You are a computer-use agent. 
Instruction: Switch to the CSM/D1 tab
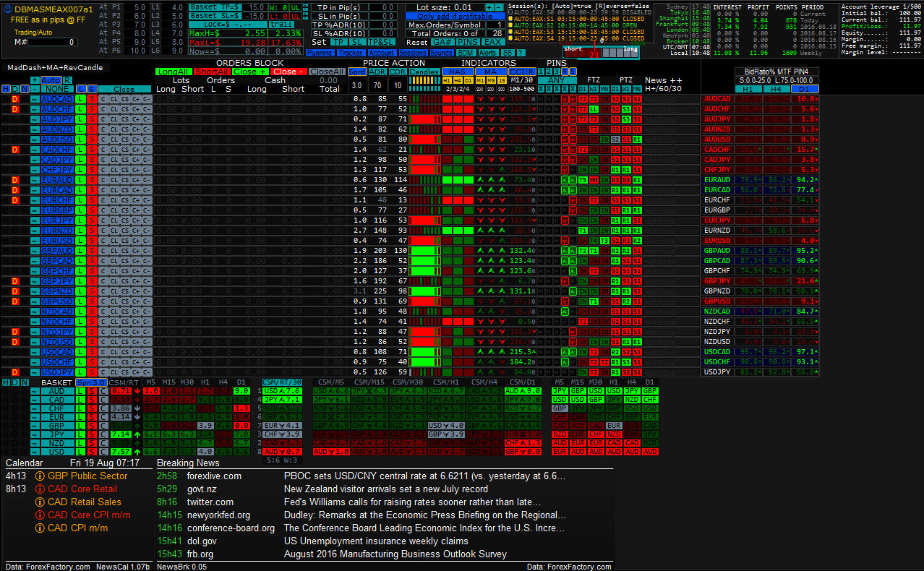(x=524, y=382)
